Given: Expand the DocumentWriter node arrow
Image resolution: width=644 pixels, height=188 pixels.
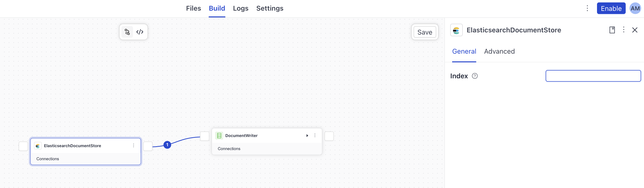Looking at the screenshot, I should [307, 136].
